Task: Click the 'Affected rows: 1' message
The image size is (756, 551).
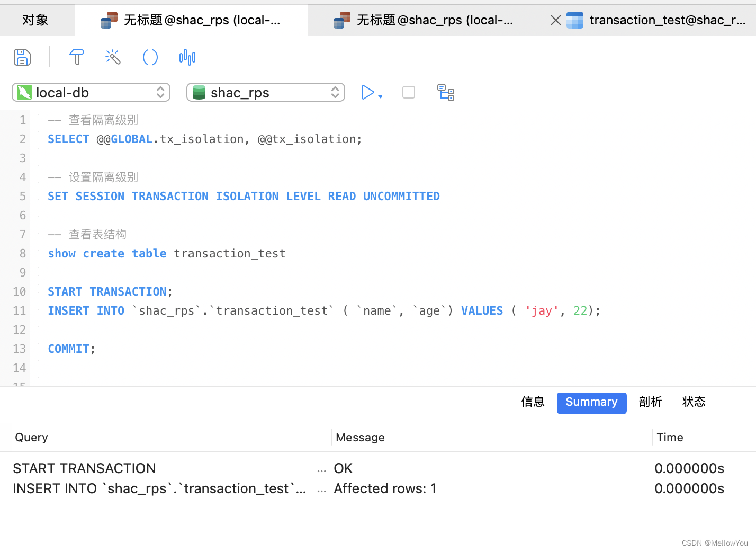Action: (385, 488)
